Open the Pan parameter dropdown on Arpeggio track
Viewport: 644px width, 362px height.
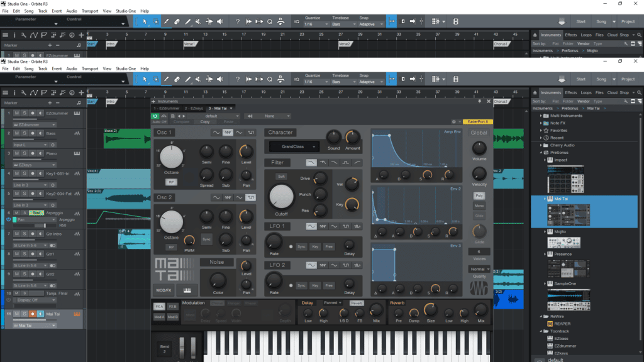pos(36,219)
